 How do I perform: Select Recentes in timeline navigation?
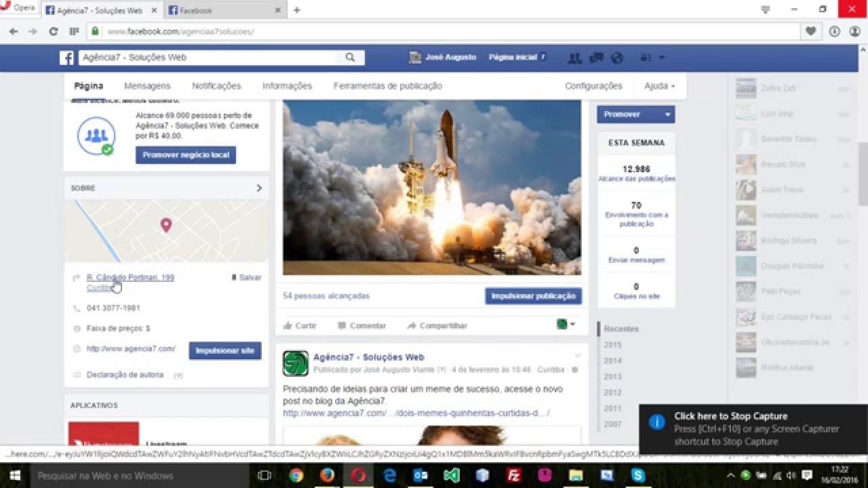pos(621,329)
